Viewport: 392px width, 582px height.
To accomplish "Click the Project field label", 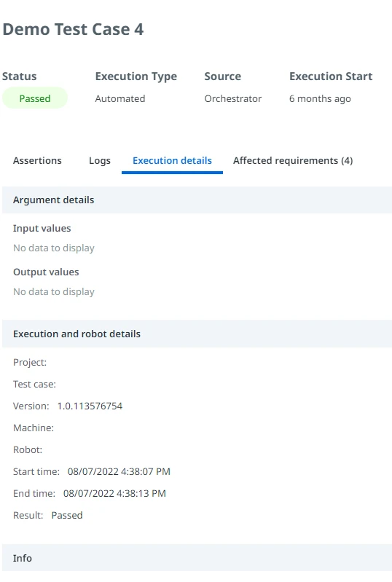I will pos(30,362).
